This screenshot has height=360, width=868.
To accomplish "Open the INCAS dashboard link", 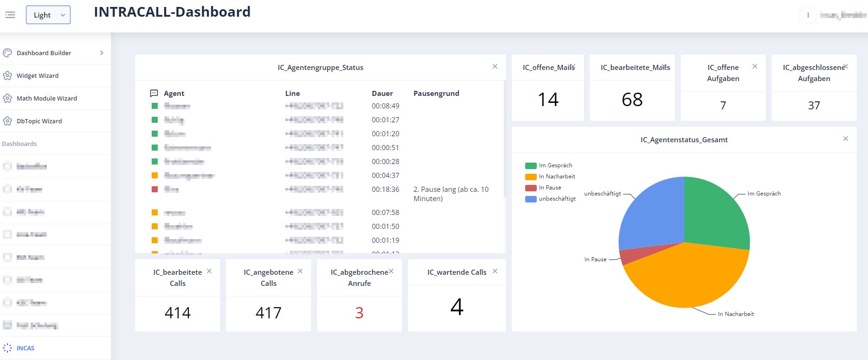I will pyautogui.click(x=26, y=348).
